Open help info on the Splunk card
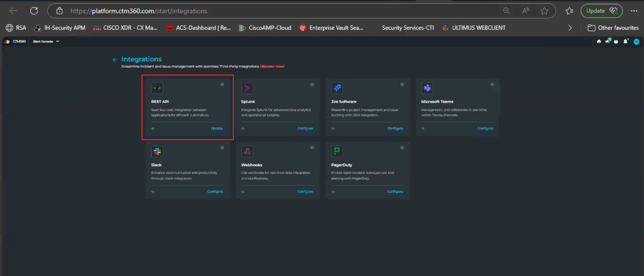This screenshot has height=276, width=644. [x=312, y=84]
